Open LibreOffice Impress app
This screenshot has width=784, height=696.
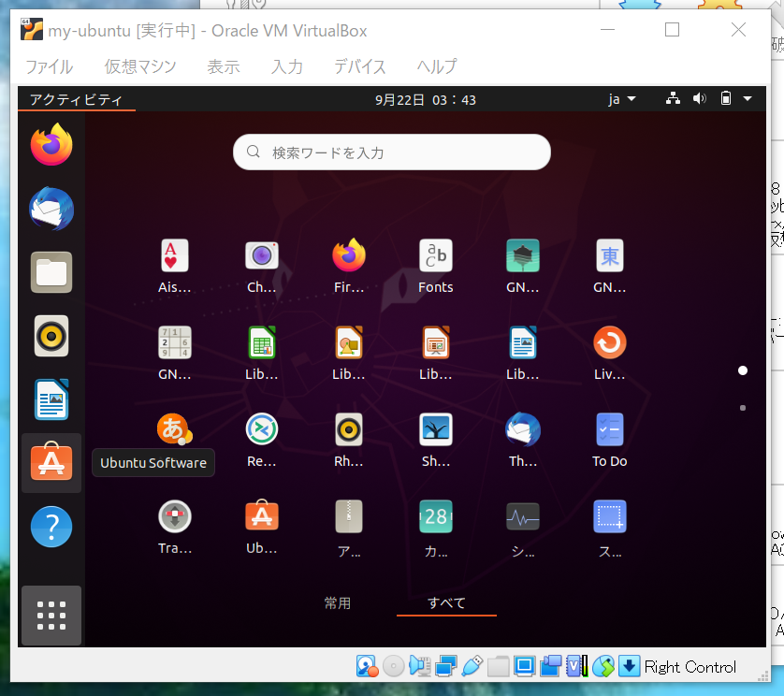point(435,353)
